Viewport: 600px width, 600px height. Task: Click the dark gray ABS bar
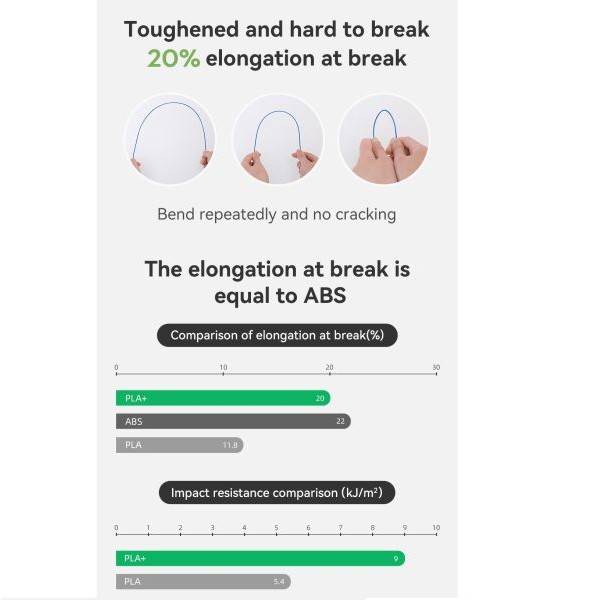pyautogui.click(x=232, y=422)
